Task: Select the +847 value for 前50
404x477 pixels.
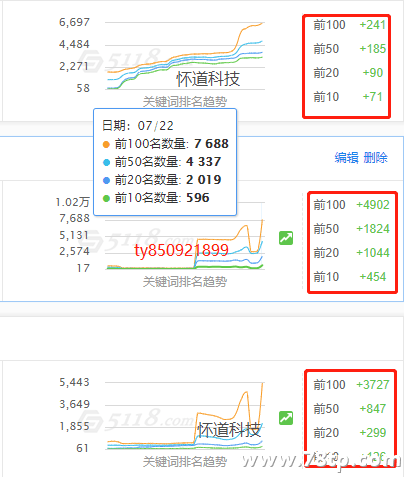Action: point(373,409)
